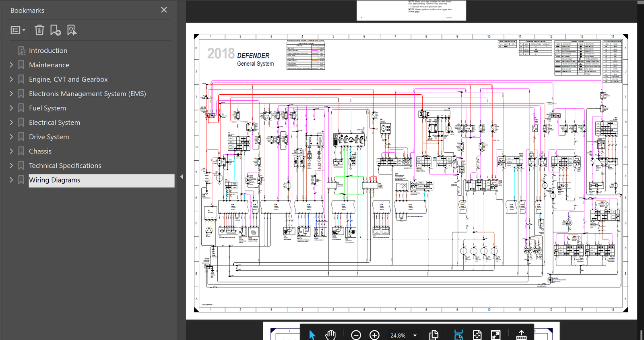Fit one full page to window
The height and width of the screenshot is (340, 644).
pyautogui.click(x=477, y=335)
